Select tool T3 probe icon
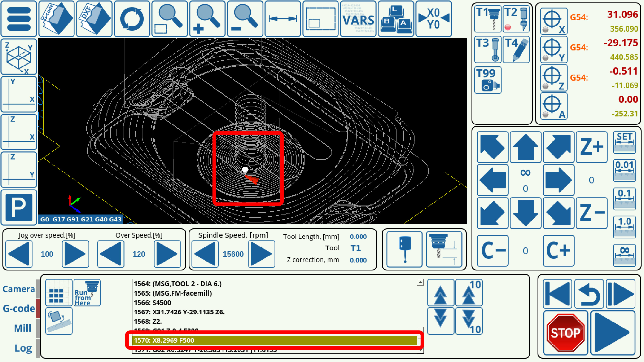 click(x=488, y=49)
